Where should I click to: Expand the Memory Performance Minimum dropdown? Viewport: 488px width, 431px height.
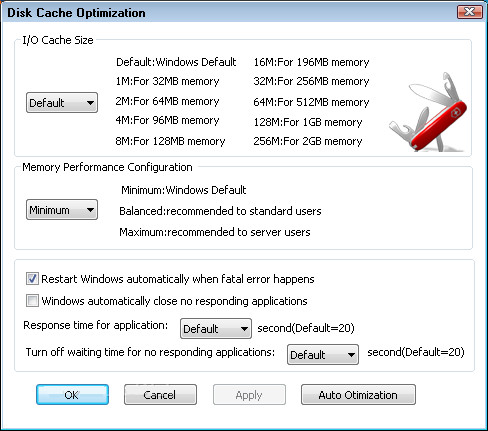click(x=62, y=210)
